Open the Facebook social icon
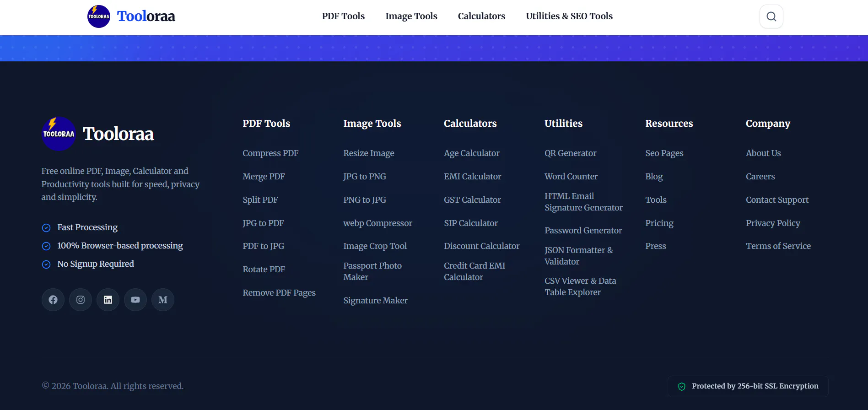This screenshot has width=868, height=410. [x=53, y=300]
